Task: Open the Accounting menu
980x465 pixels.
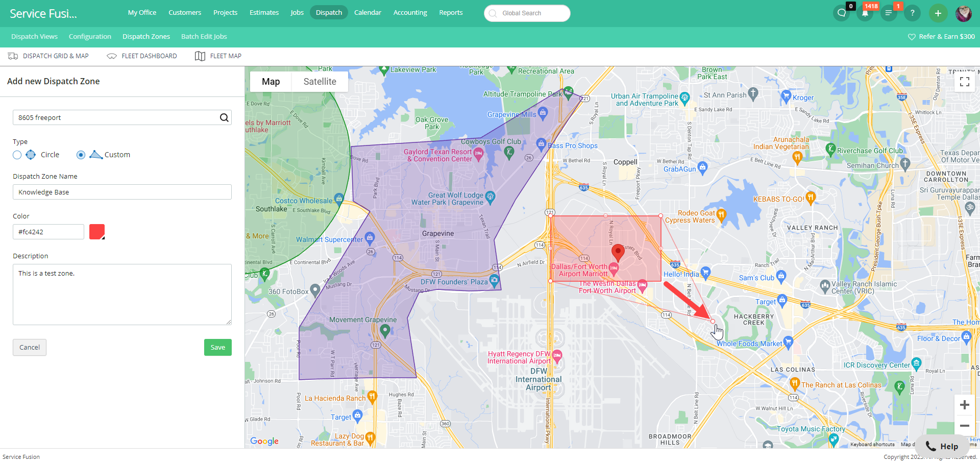Action: coord(410,12)
